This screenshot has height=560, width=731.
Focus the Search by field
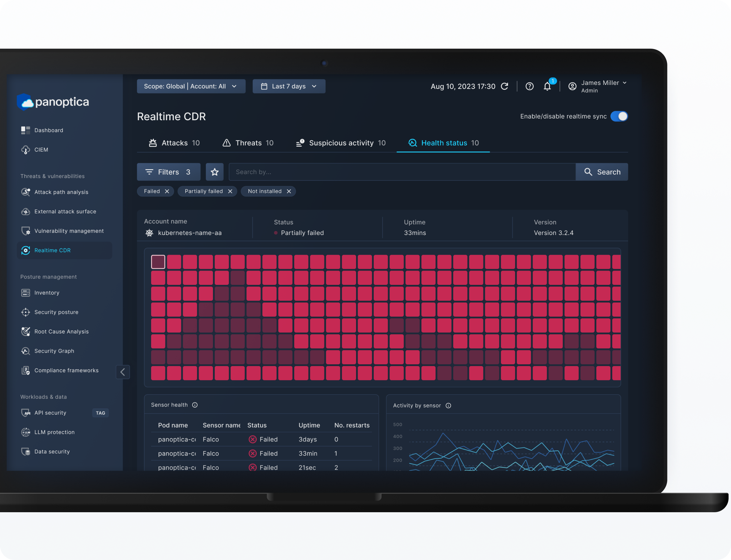point(402,172)
